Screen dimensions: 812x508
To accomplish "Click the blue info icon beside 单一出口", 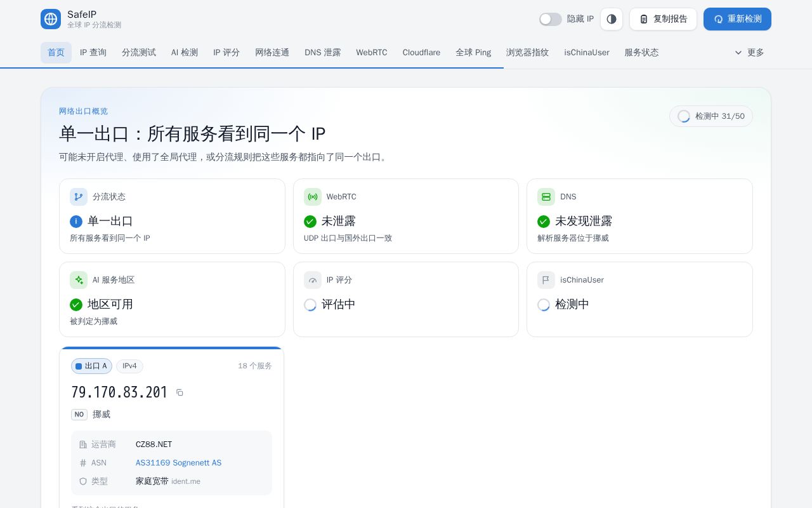I will 76,222.
